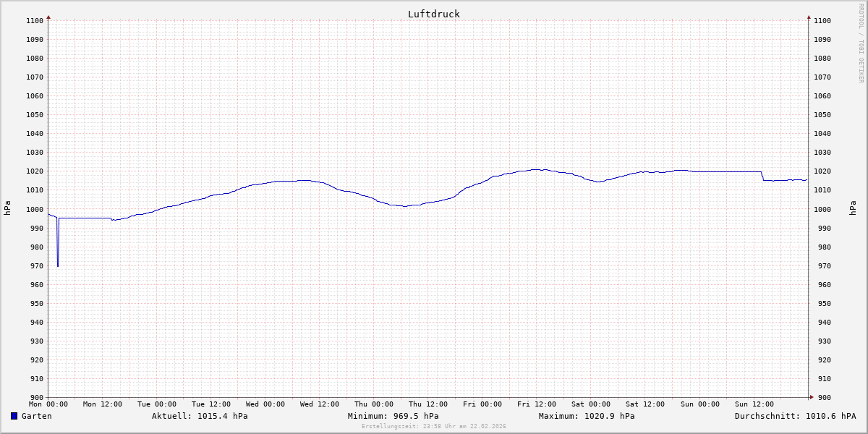Click the red arrow ending the time axis

coord(812,397)
